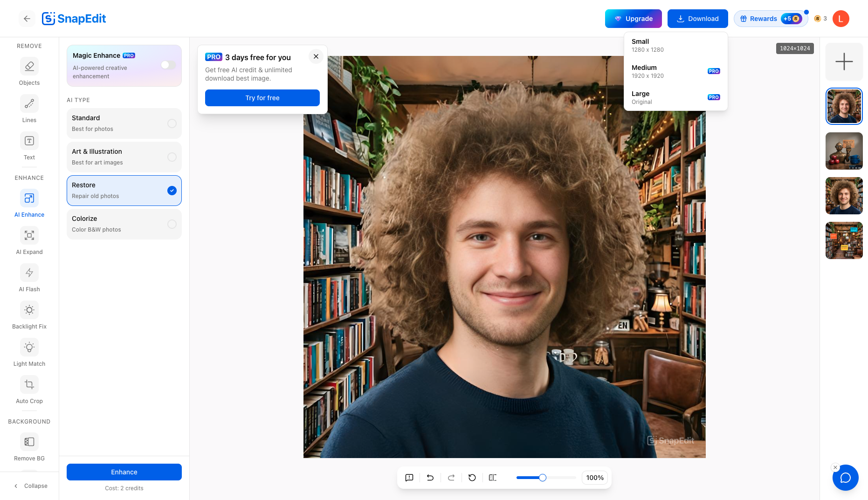Select Art & Illustration AI type
Viewport: 868px width, 500px height.
pyautogui.click(x=124, y=157)
